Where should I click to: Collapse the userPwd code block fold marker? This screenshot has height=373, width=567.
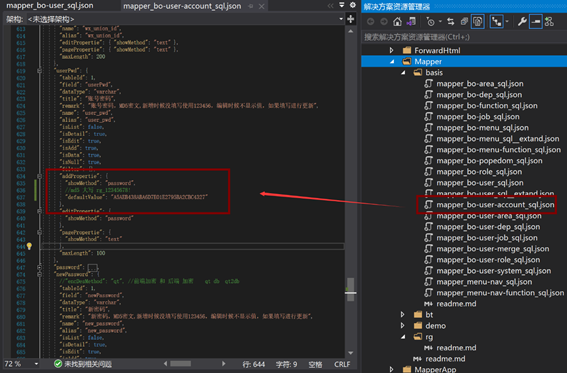pyautogui.click(x=39, y=71)
